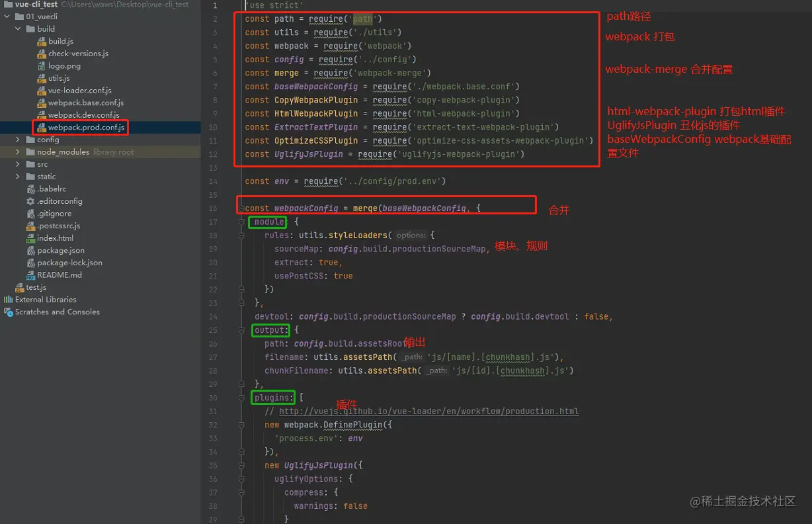Click the 'HtmlWebpackPlugin' constant name

pos(316,114)
